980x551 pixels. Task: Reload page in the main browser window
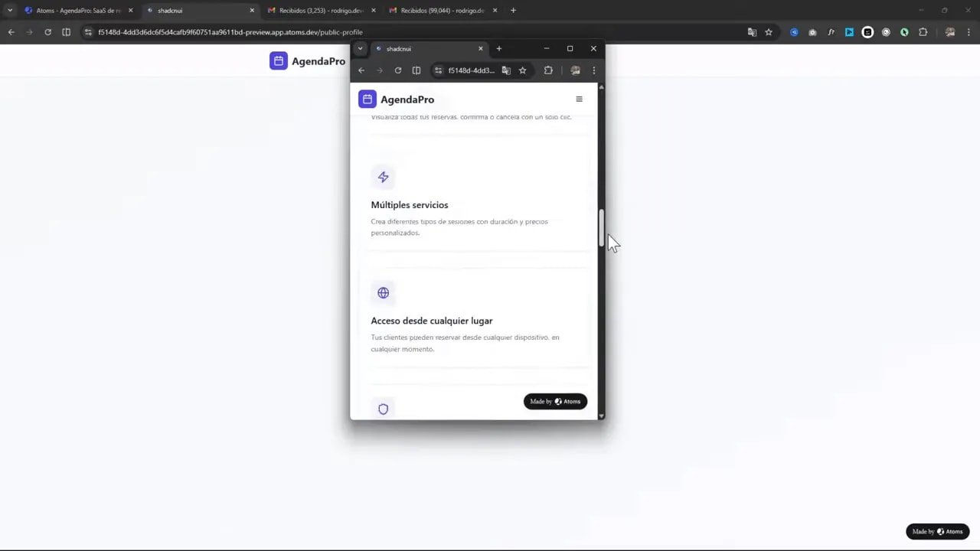click(x=47, y=32)
